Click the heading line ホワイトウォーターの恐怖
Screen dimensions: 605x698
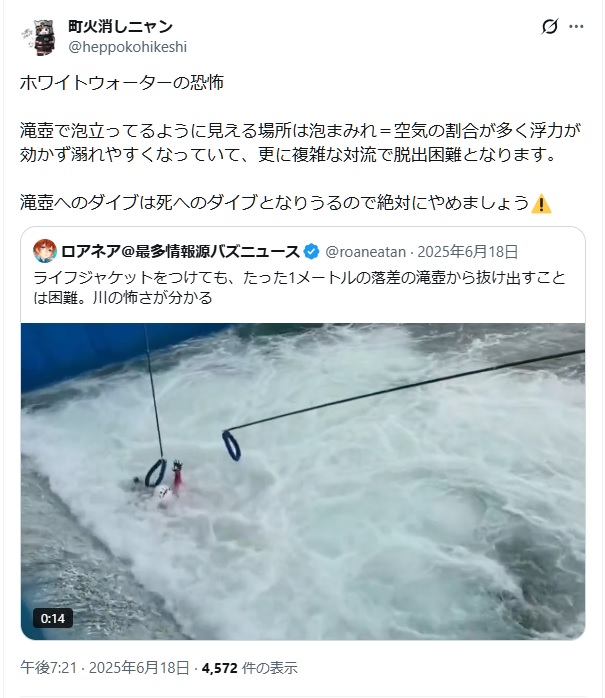pos(122,83)
